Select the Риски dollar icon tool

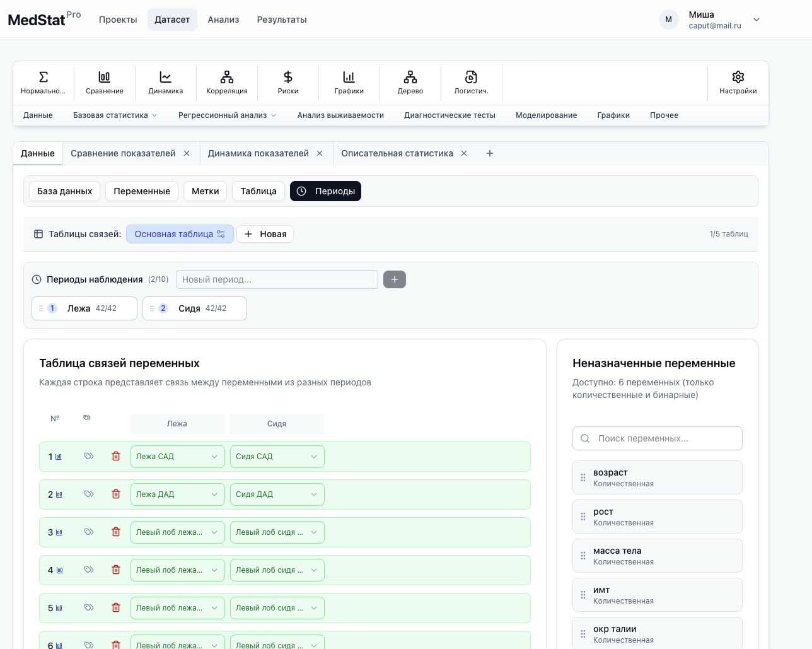pyautogui.click(x=287, y=82)
